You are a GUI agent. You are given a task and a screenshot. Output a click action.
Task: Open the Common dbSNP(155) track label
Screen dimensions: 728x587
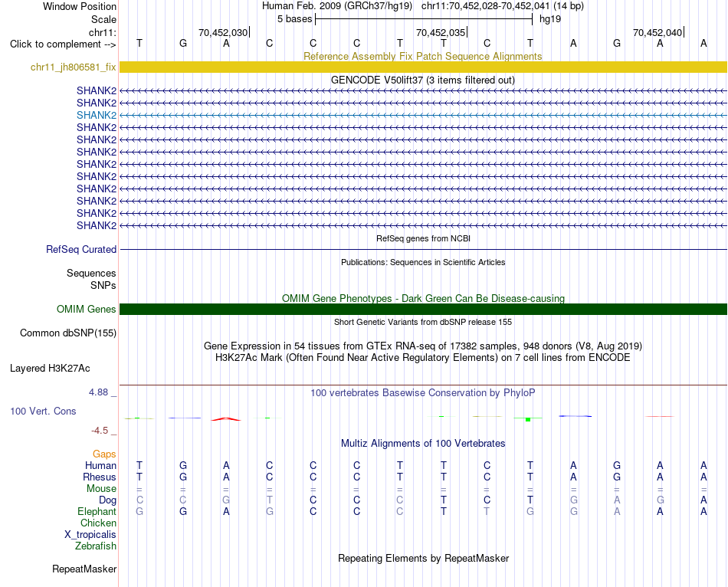[x=68, y=333]
